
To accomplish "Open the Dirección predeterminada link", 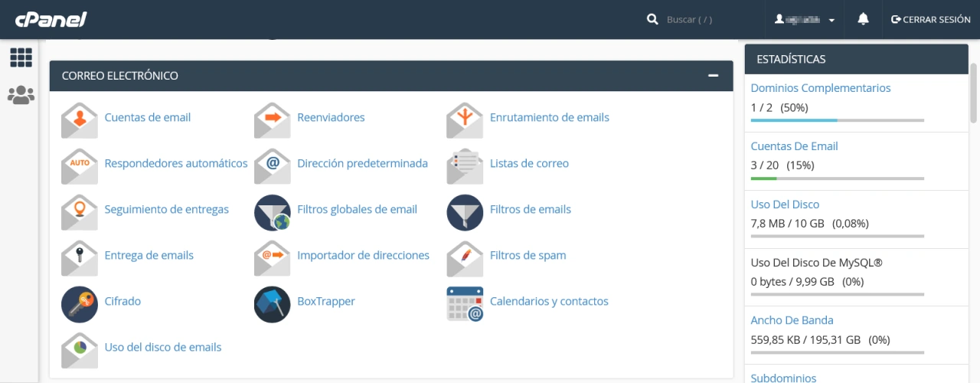I will pos(362,163).
